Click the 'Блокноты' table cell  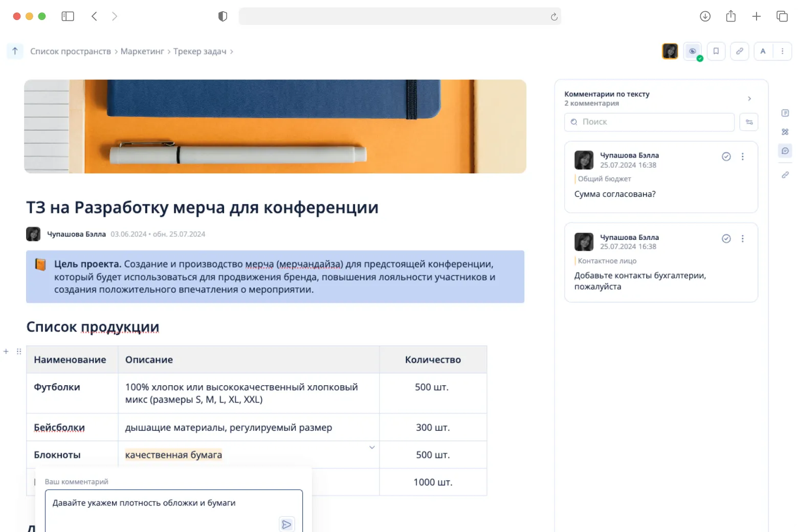coord(72,455)
